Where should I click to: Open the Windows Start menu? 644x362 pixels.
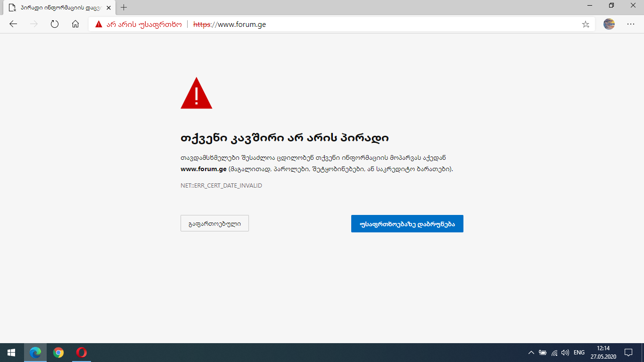pos(12,353)
